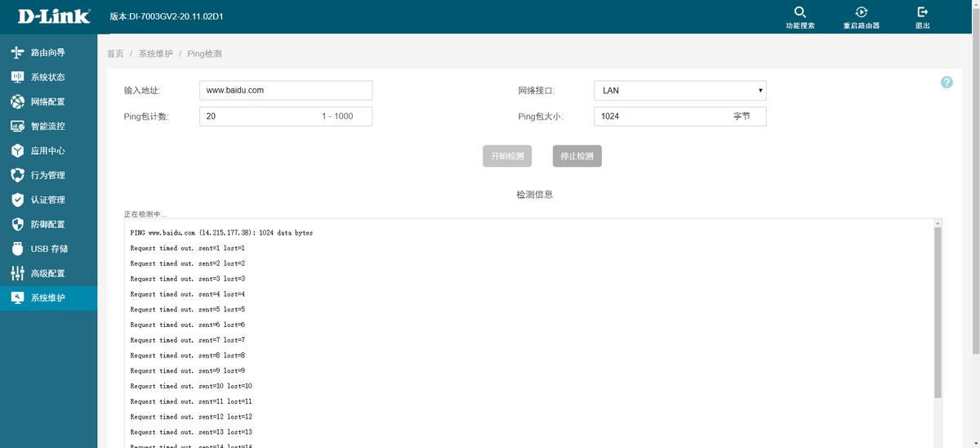Screen dimensions: 980x448
Task: Click the system status monitor icon
Action: click(17, 77)
